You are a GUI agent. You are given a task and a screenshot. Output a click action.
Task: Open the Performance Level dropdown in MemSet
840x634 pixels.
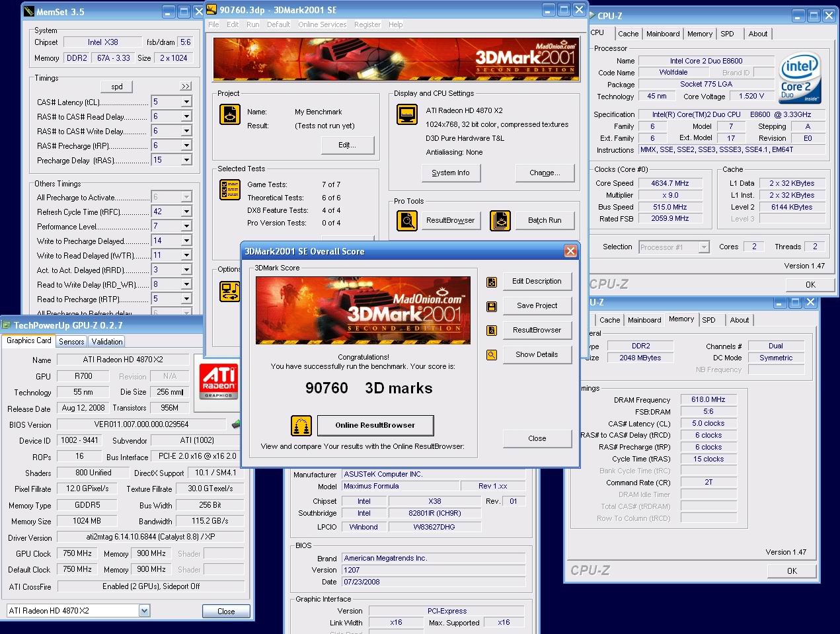coord(186,226)
